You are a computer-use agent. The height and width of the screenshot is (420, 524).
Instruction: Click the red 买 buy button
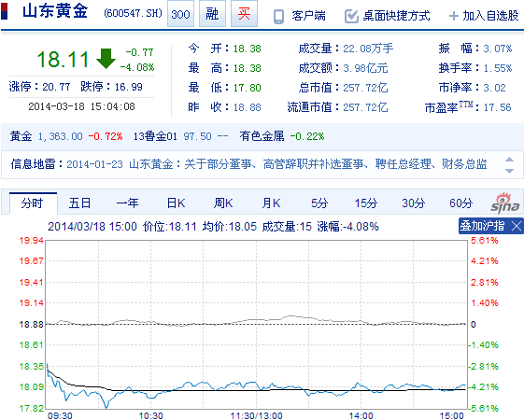[x=245, y=14]
